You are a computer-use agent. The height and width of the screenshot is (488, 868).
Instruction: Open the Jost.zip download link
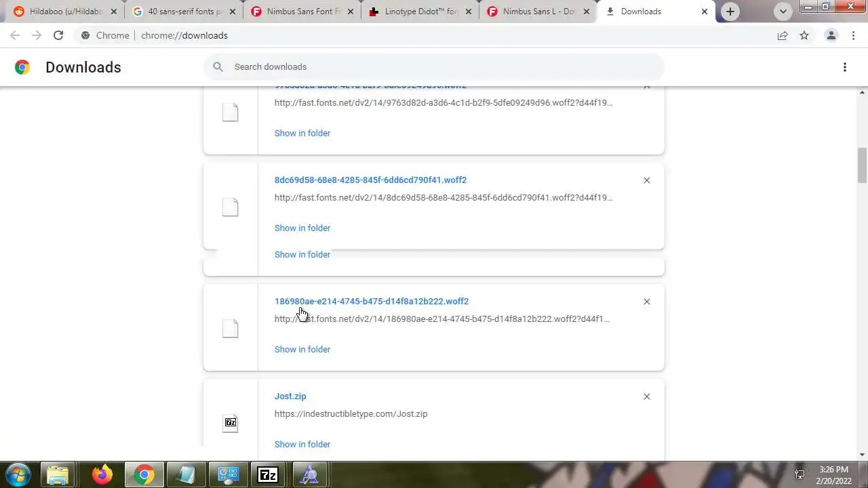[290, 396]
